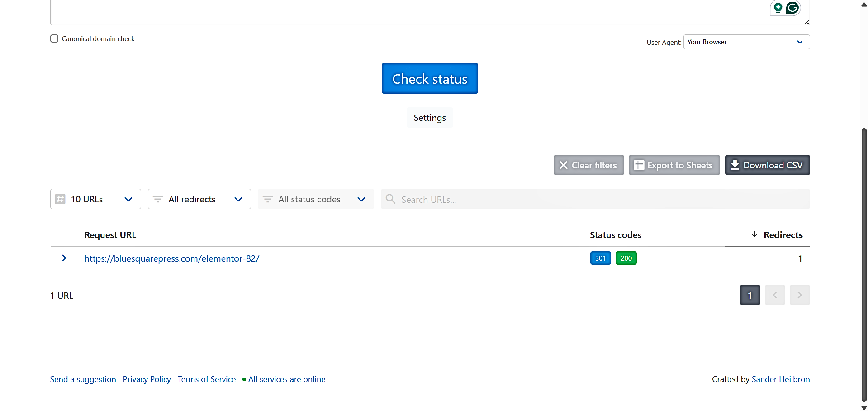Open the Privacy Policy link
This screenshot has height=411, width=868.
tap(147, 379)
